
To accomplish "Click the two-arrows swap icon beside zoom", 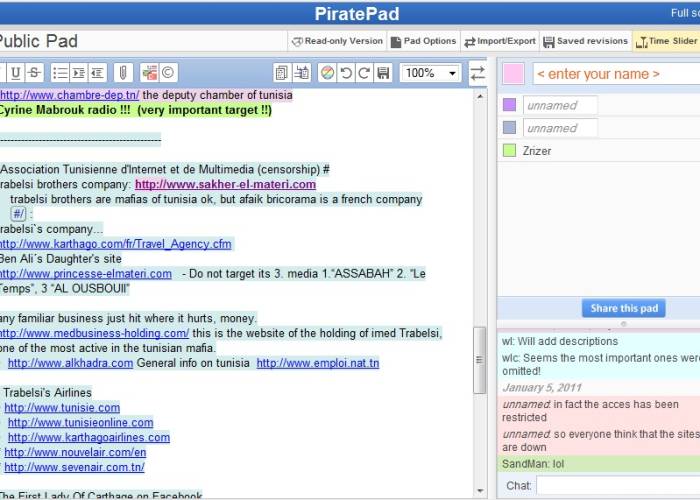I will tap(477, 73).
